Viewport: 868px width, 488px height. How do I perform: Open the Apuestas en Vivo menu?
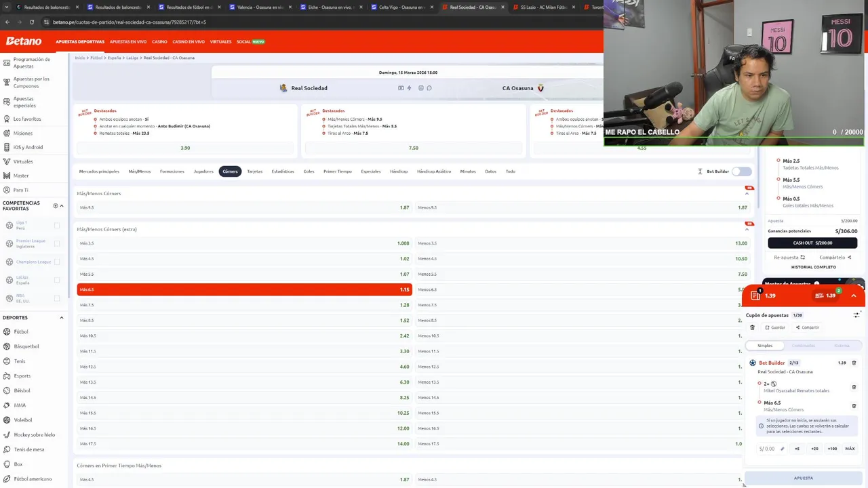(128, 41)
